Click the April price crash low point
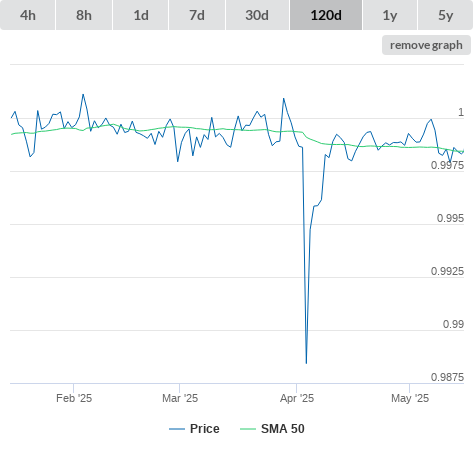 point(306,363)
